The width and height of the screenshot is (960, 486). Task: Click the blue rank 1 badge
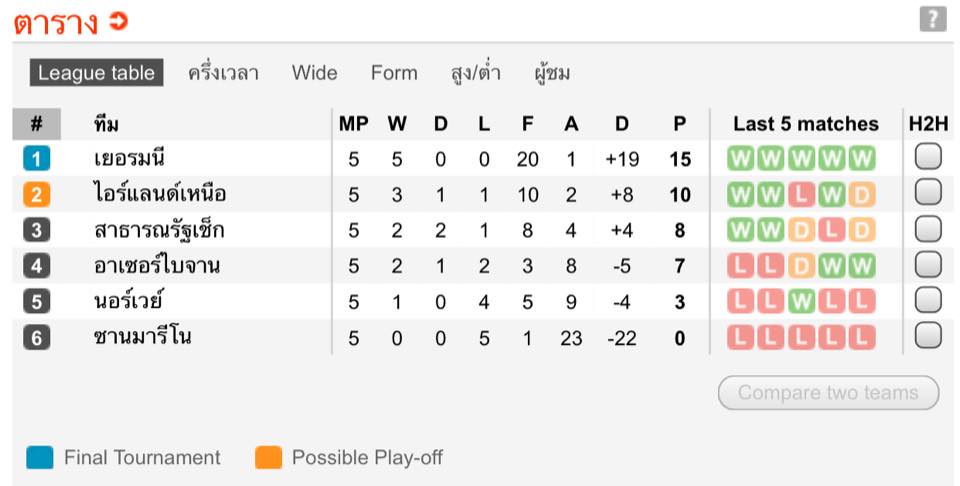click(x=36, y=158)
